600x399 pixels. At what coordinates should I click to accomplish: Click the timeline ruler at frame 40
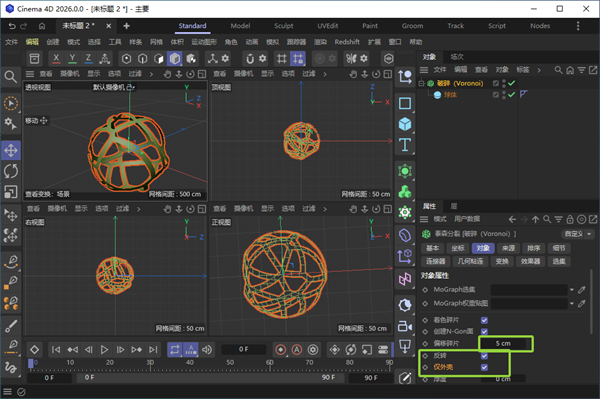190,363
